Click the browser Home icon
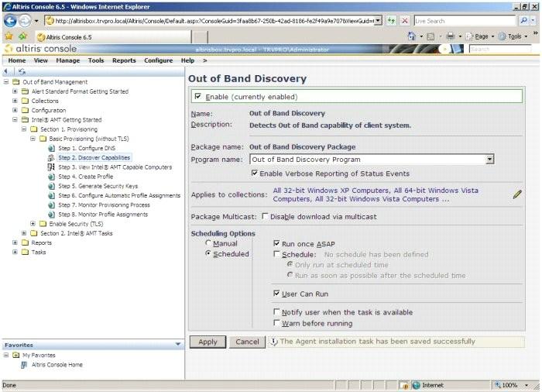Viewport: 542px width, 392px height. tap(411, 36)
